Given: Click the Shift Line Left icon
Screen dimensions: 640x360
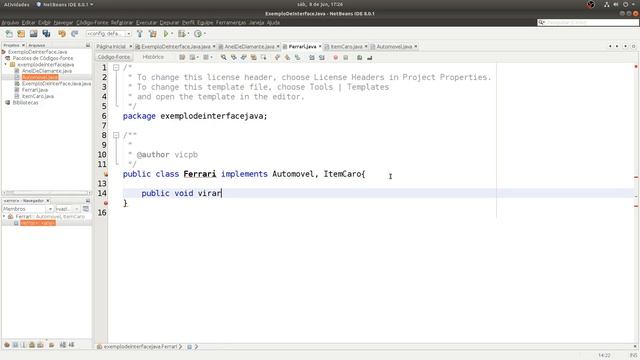Looking at the screenshot, I should point(311,58).
